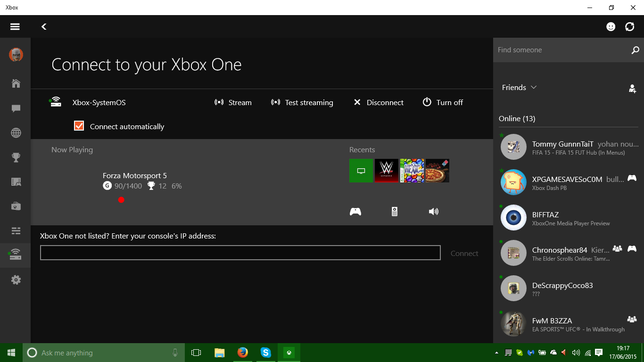Open Messages via the sidebar chat icon

(16, 108)
